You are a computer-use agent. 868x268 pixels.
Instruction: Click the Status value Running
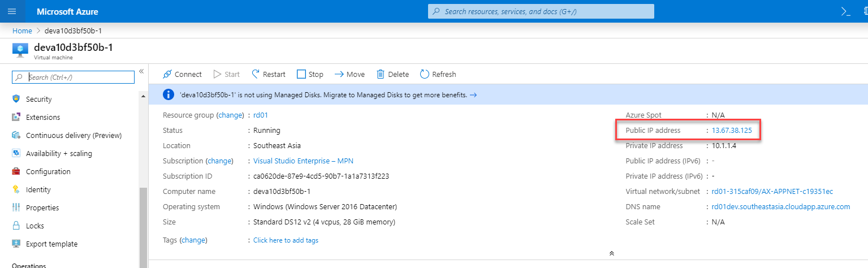267,130
